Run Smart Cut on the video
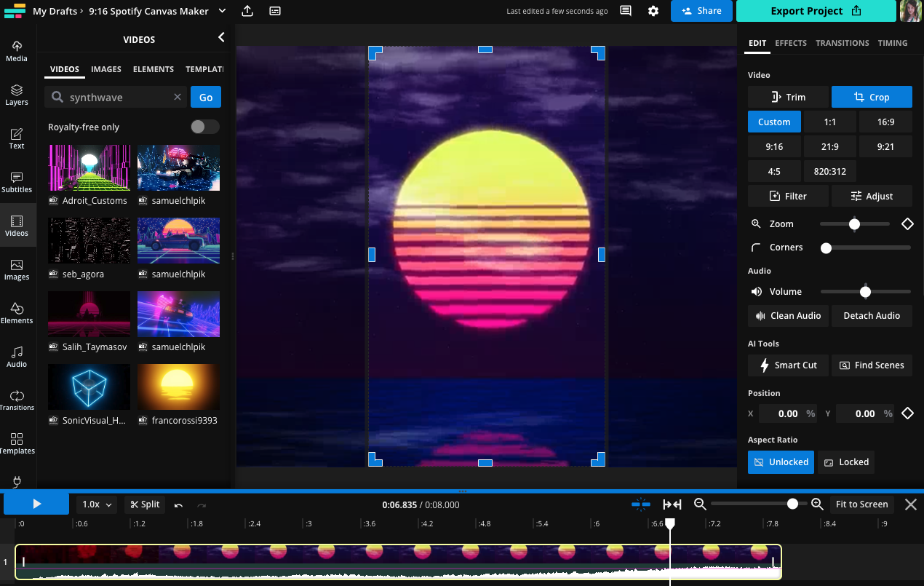This screenshot has width=924, height=586. coord(787,365)
